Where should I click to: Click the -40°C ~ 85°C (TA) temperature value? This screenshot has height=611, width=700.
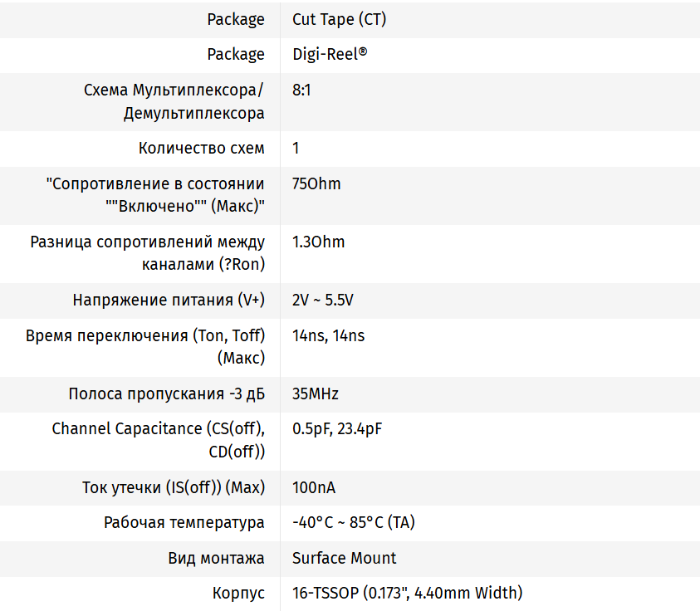tap(354, 523)
